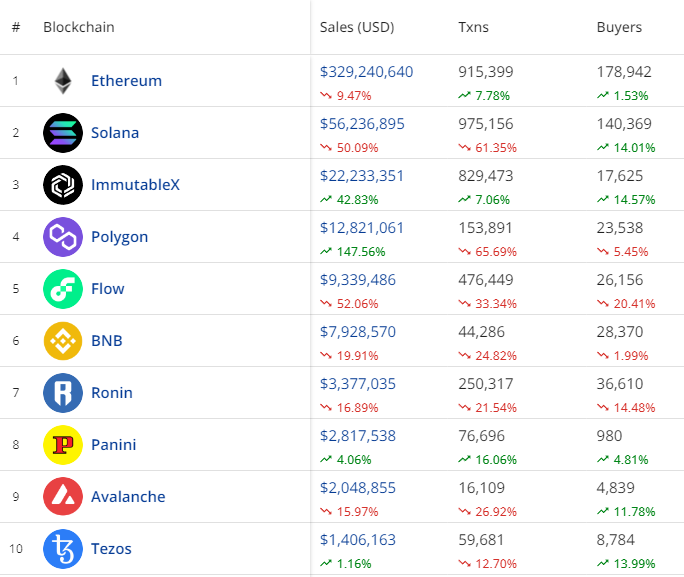Open Ethereum sales value $329,240,640
The height and width of the screenshot is (577, 684).
(x=366, y=72)
